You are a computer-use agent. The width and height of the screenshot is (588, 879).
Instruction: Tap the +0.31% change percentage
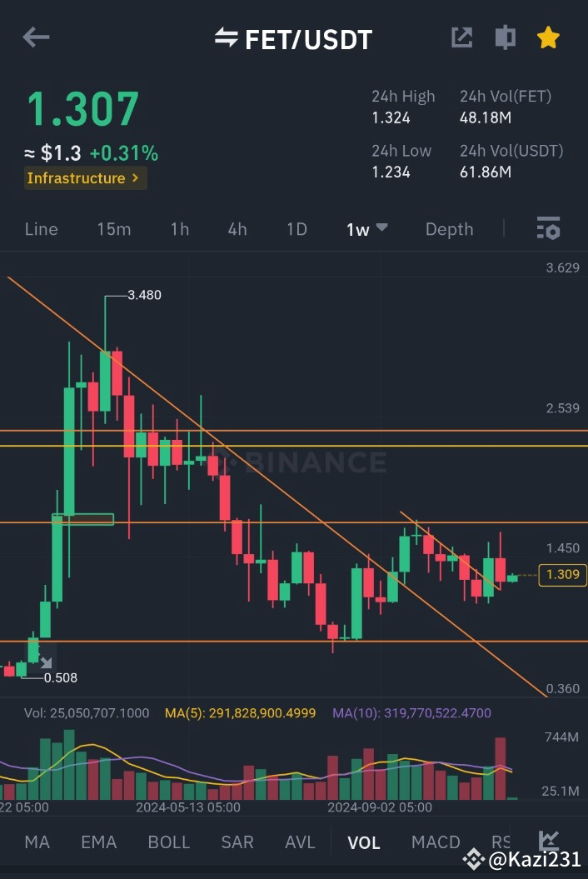click(124, 153)
